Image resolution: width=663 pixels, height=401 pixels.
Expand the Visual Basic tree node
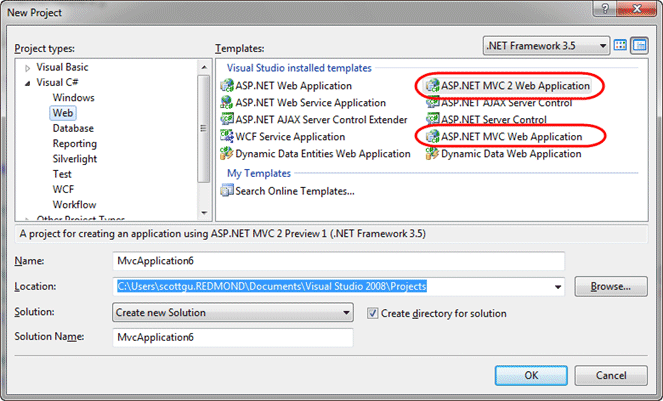point(27,68)
